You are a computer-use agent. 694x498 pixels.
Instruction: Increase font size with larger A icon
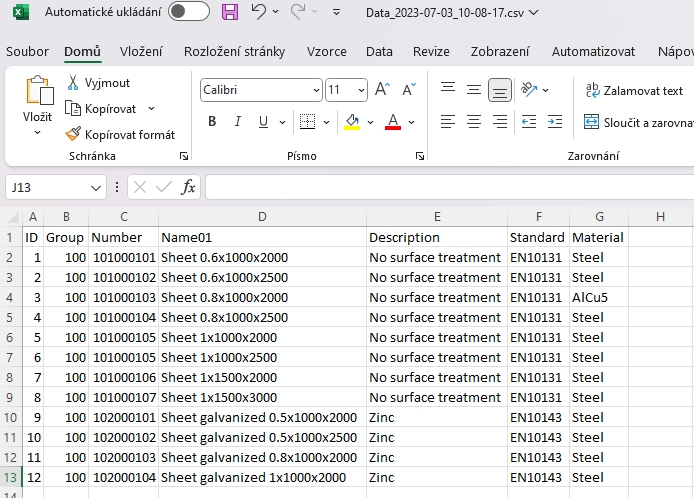(x=382, y=90)
